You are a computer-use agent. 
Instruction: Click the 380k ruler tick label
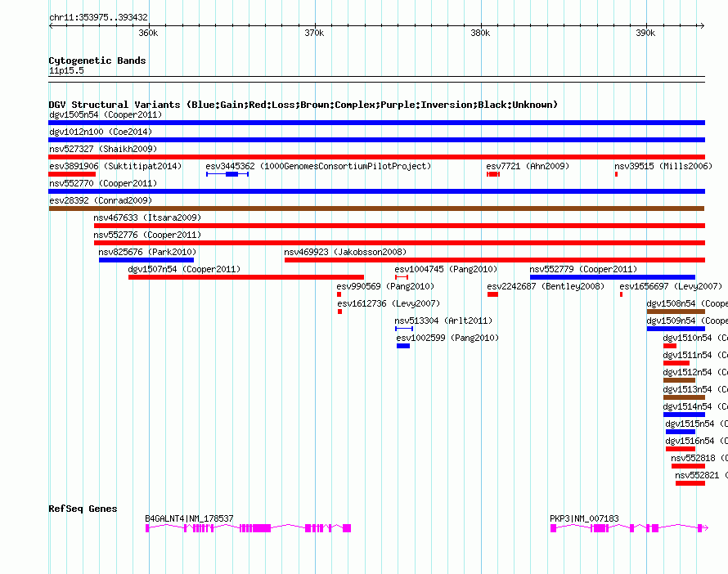point(480,33)
